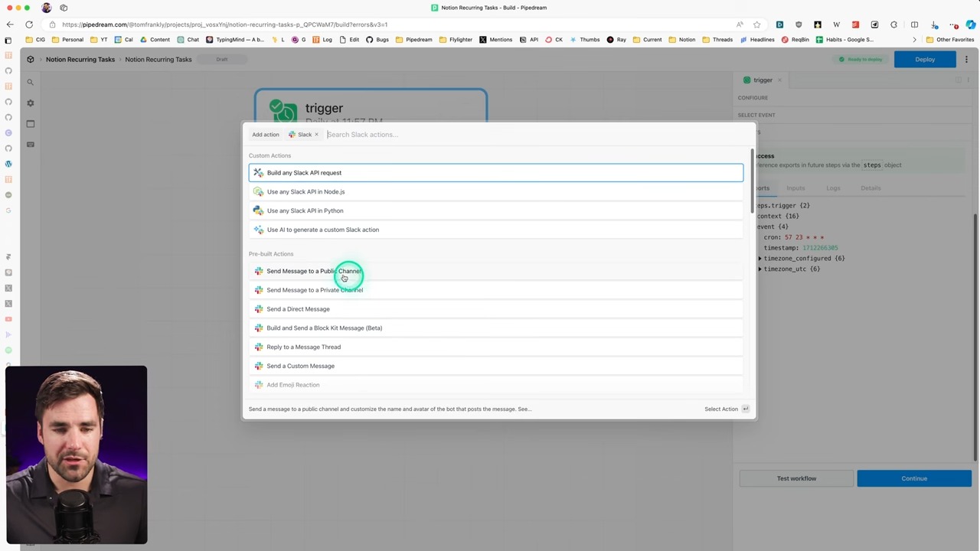Open the Pipedream sidebar search icon

(31, 82)
